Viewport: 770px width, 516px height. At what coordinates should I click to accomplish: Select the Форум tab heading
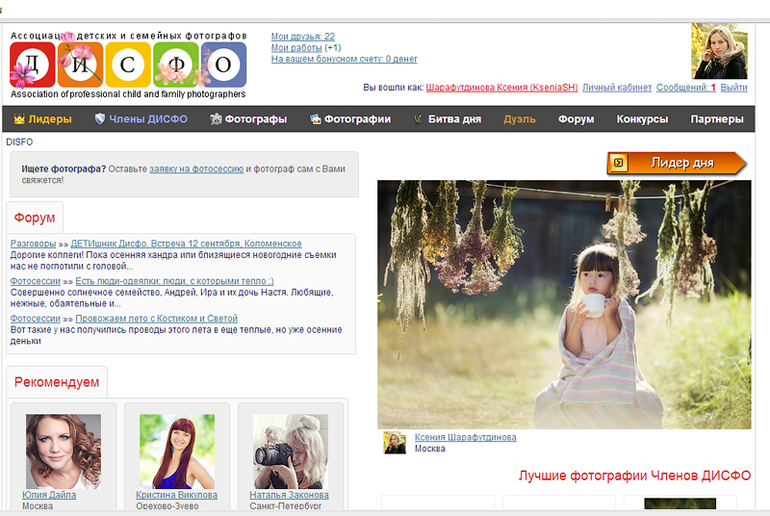[x=34, y=217]
